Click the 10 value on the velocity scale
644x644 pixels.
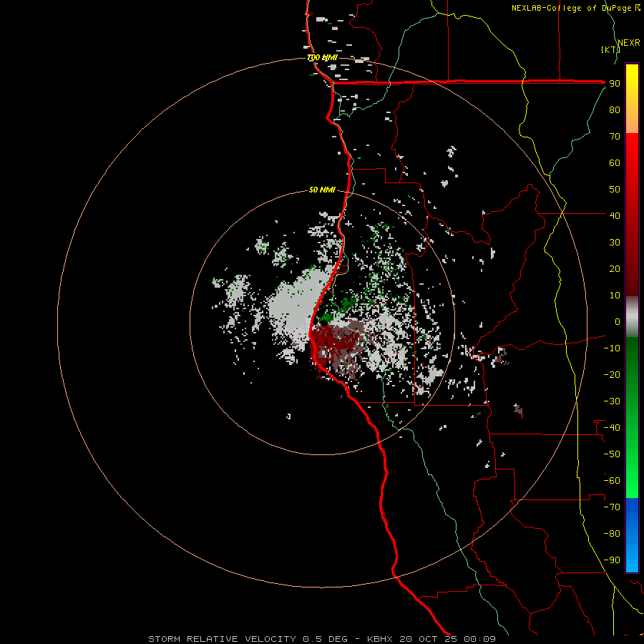point(615,296)
